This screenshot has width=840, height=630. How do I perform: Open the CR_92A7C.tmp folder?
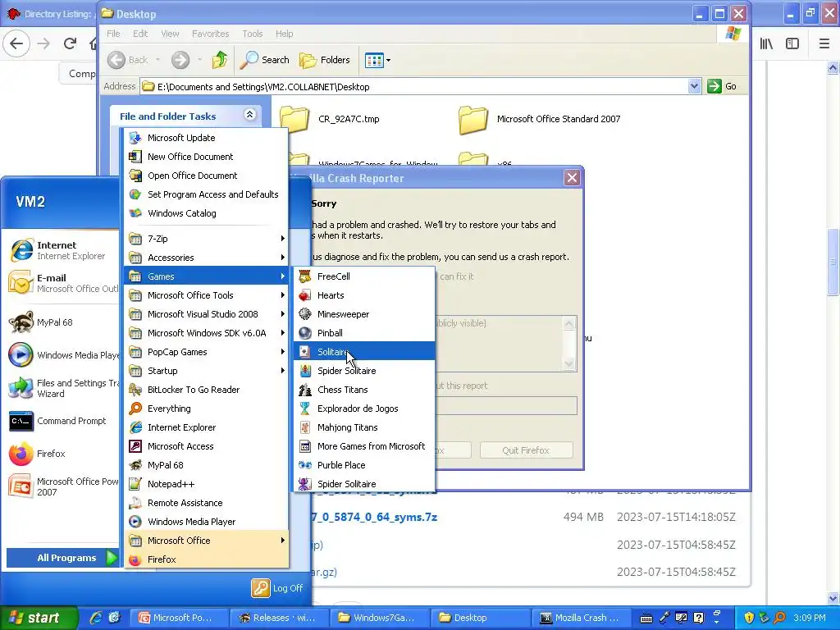[x=330, y=119]
